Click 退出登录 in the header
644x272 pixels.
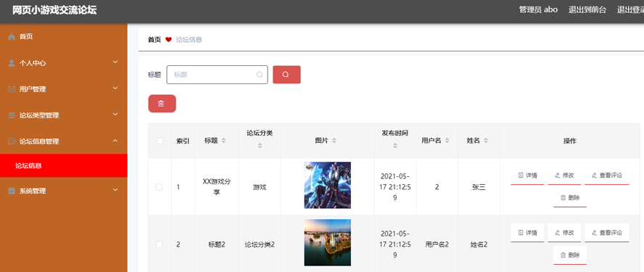pos(630,10)
